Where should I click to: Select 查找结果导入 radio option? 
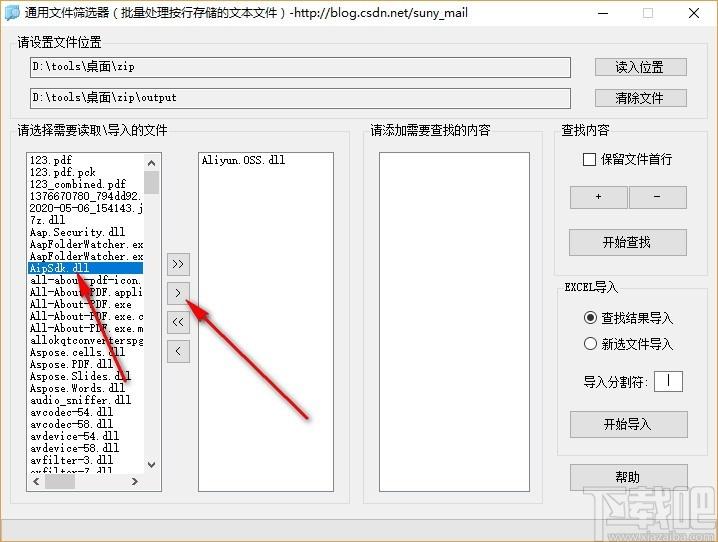(x=590, y=317)
